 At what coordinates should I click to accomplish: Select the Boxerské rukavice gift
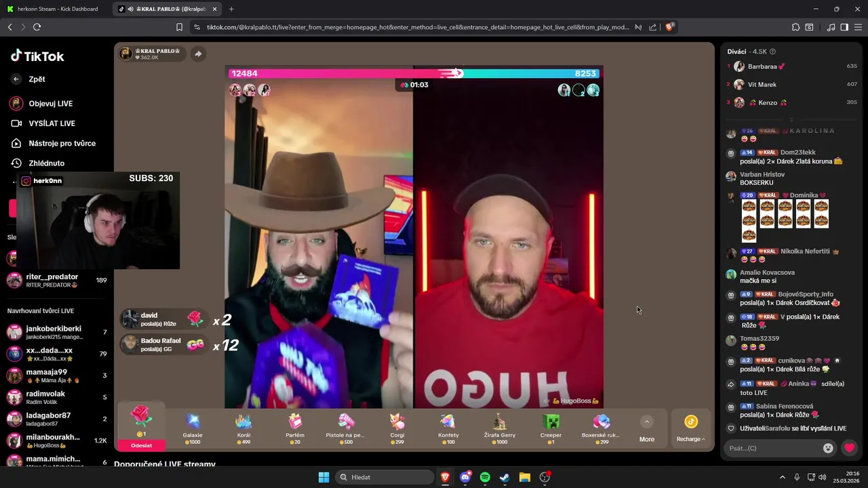(x=601, y=428)
